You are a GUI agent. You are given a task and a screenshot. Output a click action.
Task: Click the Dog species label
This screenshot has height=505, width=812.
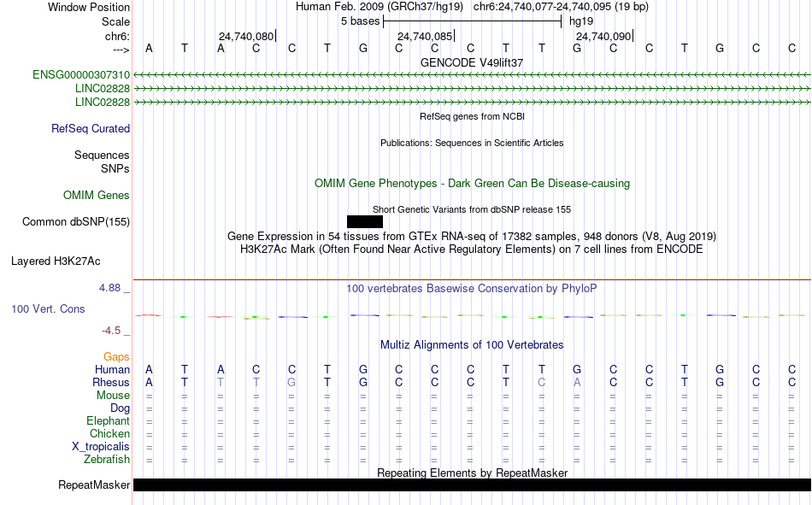pyautogui.click(x=121, y=408)
